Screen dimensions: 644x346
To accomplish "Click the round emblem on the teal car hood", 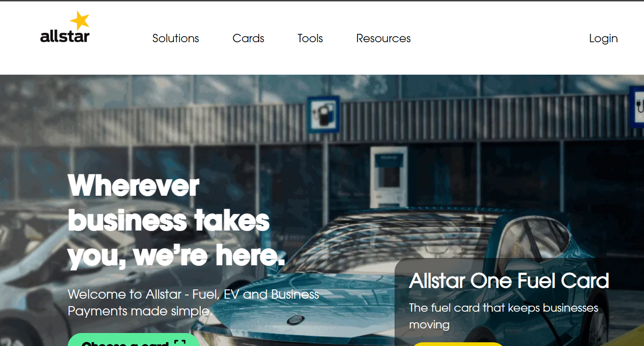I will 295,320.
